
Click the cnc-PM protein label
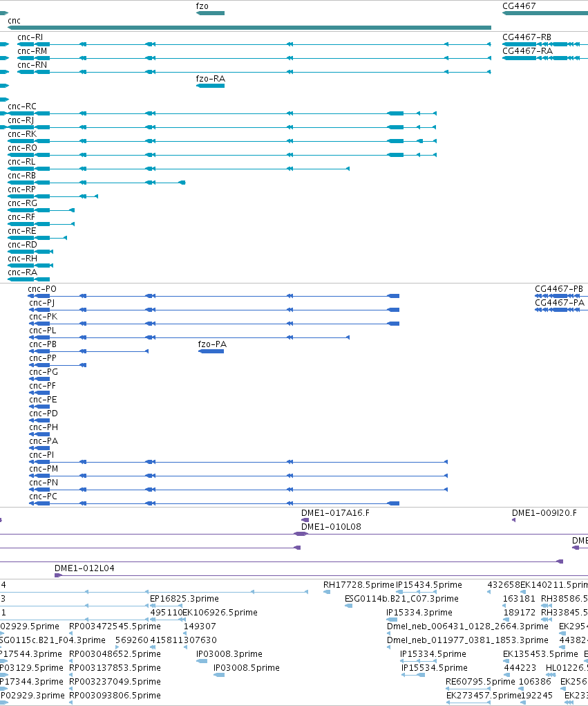(44, 469)
